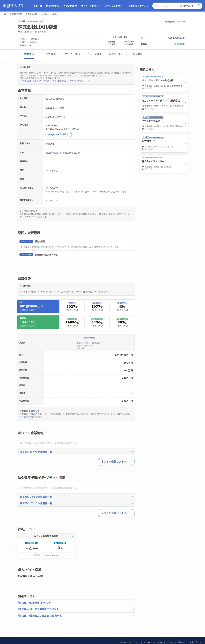205x644 pixels.
Task: Open 全国純利益 19896位 ranking link
Action: (72, 322)
